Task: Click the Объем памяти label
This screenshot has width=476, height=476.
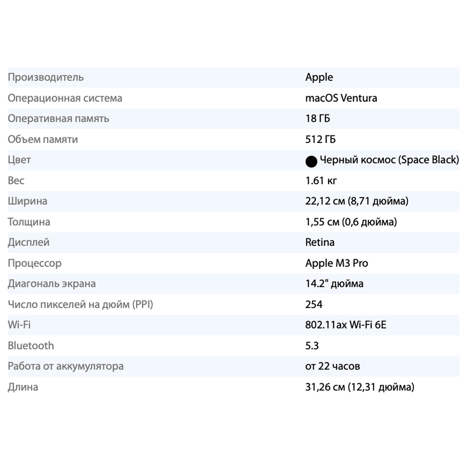Action: click(x=43, y=139)
